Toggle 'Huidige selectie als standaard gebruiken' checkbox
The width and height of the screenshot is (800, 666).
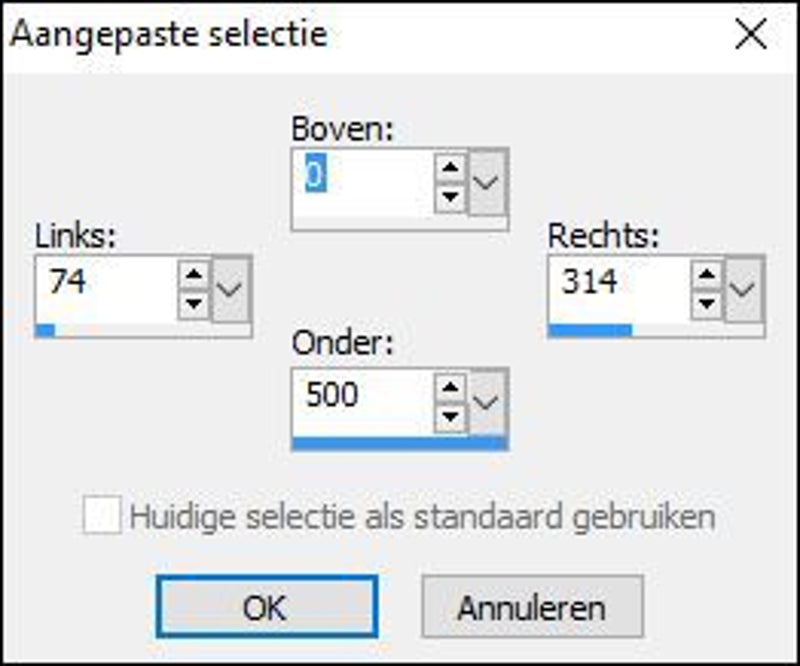tap(101, 517)
